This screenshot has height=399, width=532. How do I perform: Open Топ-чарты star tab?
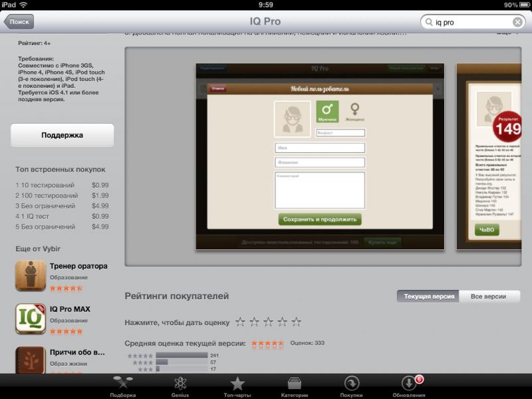(x=237, y=386)
